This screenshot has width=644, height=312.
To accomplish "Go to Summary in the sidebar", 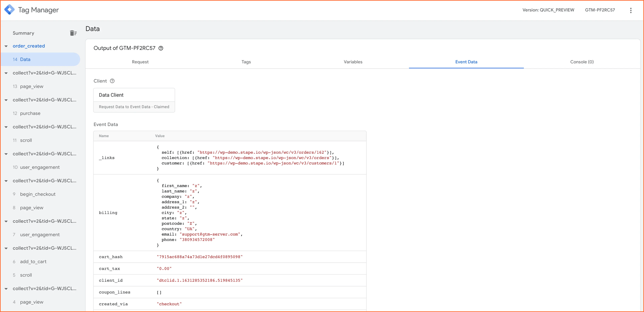I will point(23,33).
